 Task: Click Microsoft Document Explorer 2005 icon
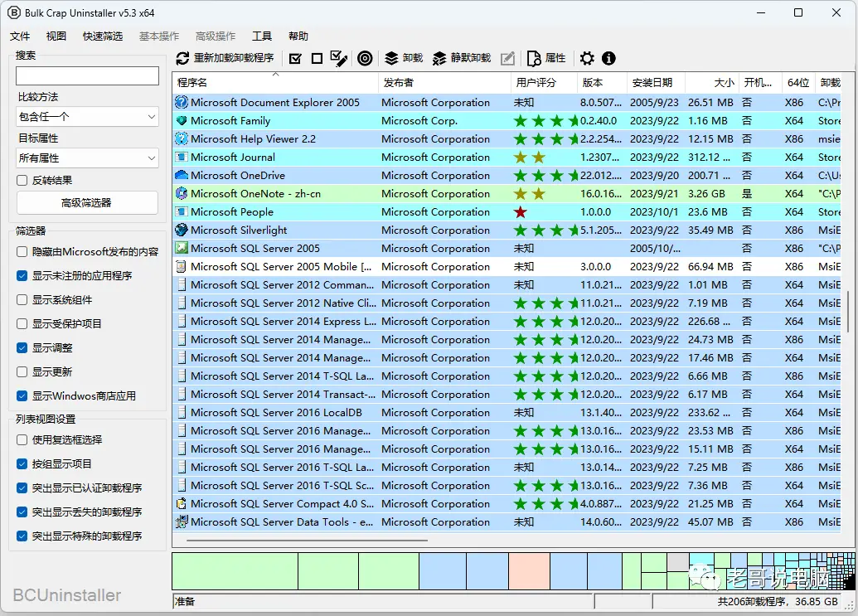pyautogui.click(x=181, y=102)
